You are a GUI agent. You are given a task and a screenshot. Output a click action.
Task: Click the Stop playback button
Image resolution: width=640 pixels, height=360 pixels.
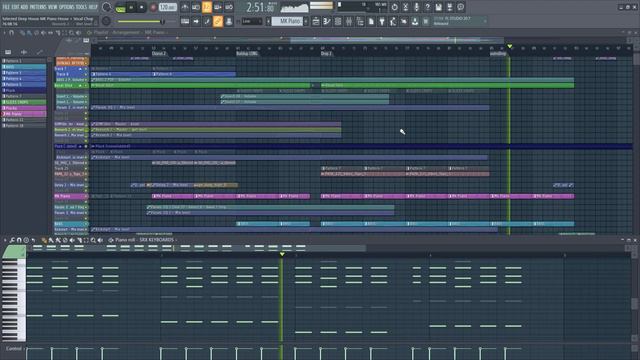click(x=142, y=7)
